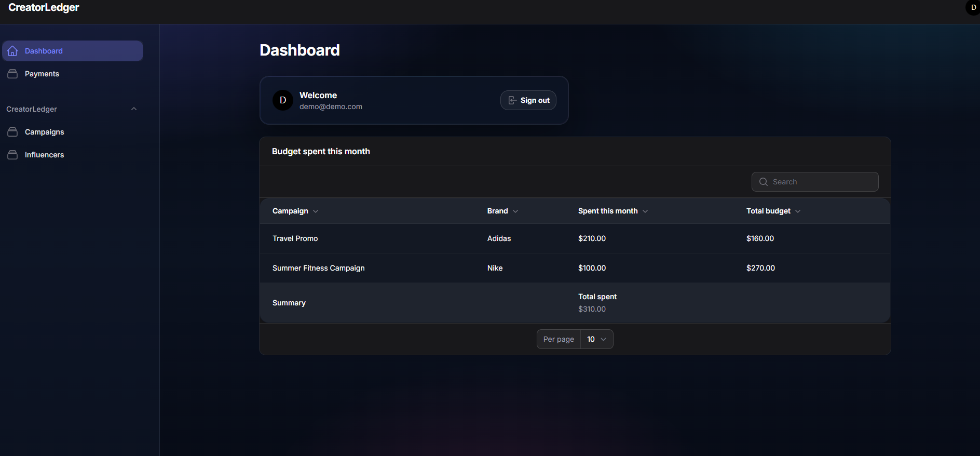Focus the Search input field
980x456 pixels.
[x=815, y=182]
